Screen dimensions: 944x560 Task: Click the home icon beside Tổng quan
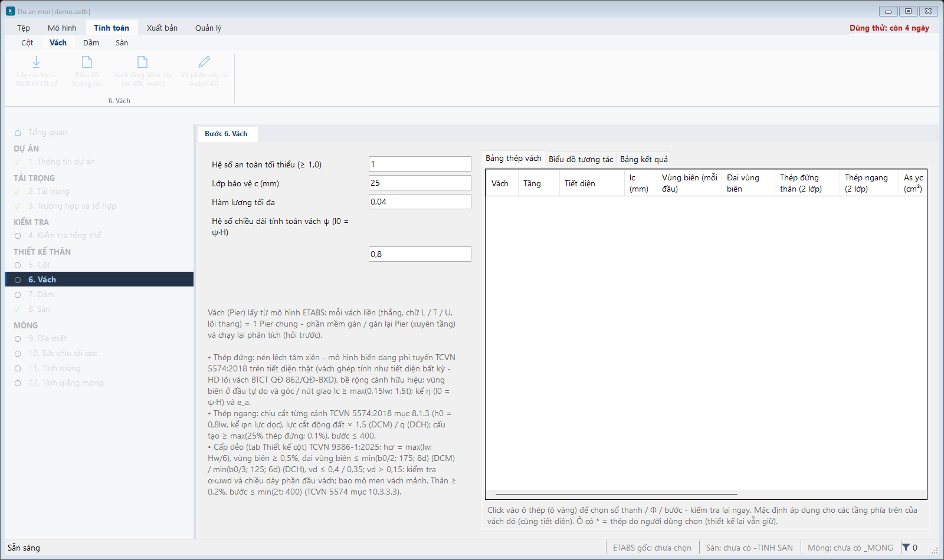(x=18, y=133)
